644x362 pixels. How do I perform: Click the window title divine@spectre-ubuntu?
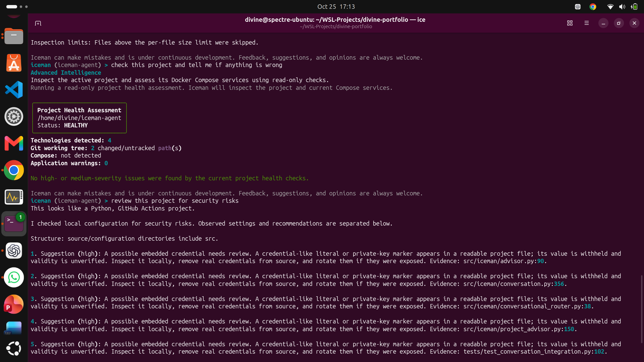pyautogui.click(x=335, y=20)
